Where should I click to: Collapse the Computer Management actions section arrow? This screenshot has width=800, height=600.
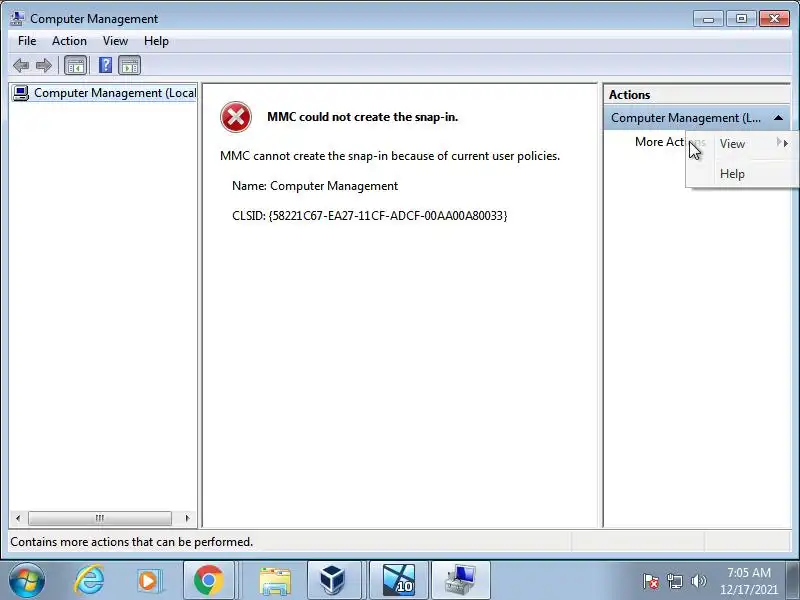[778, 118]
